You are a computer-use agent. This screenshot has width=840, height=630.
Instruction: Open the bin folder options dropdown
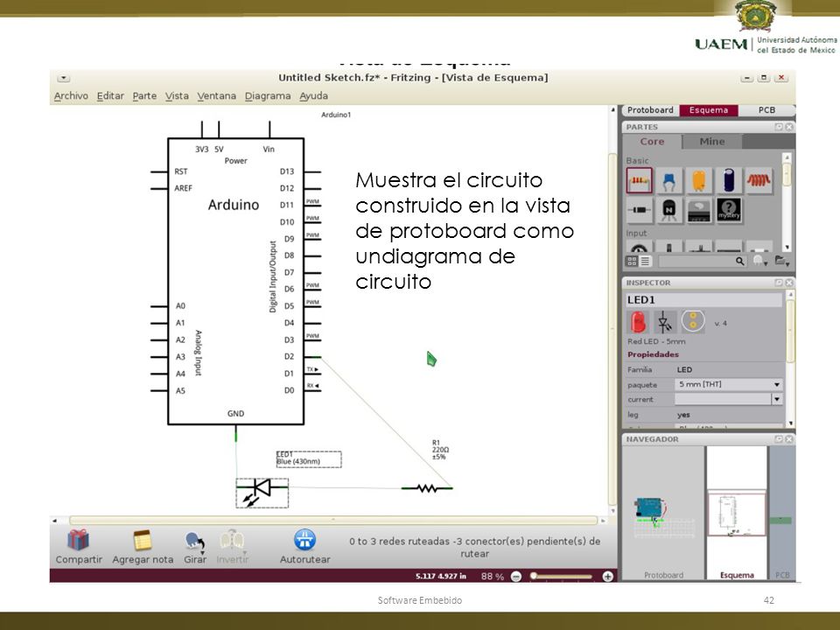[782, 261]
